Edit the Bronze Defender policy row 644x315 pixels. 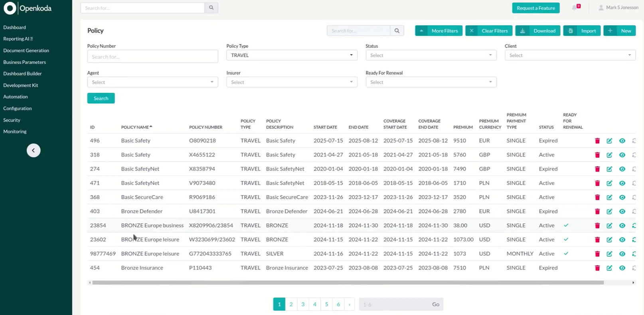pyautogui.click(x=609, y=211)
